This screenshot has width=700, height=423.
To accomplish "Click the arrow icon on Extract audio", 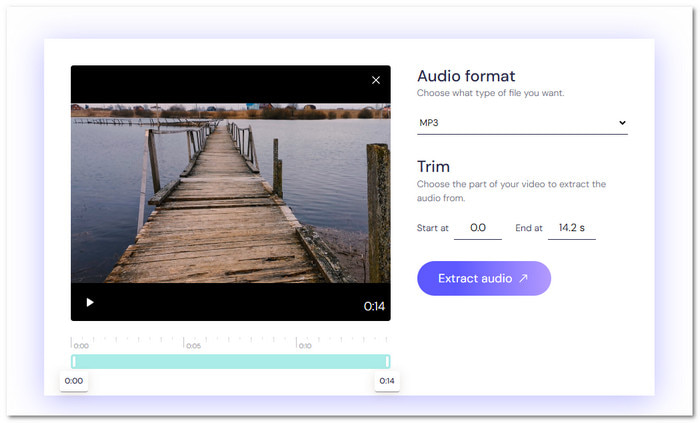I will [x=524, y=278].
